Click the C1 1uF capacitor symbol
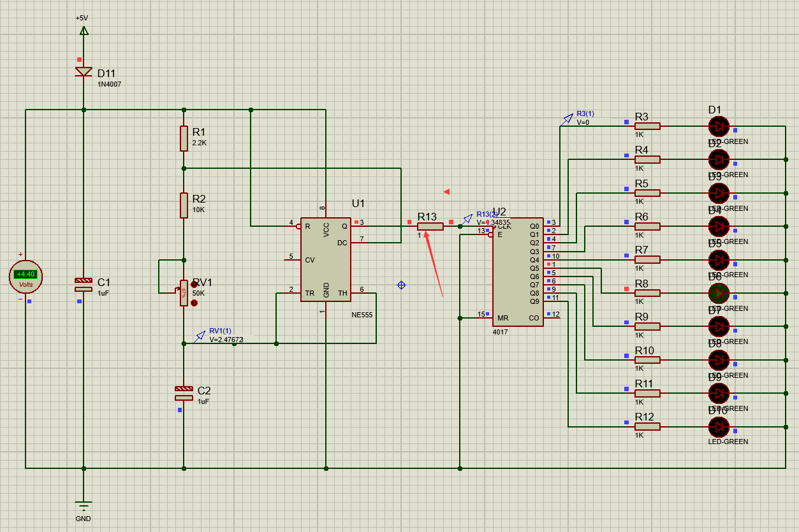This screenshot has height=532, width=799. (x=84, y=284)
